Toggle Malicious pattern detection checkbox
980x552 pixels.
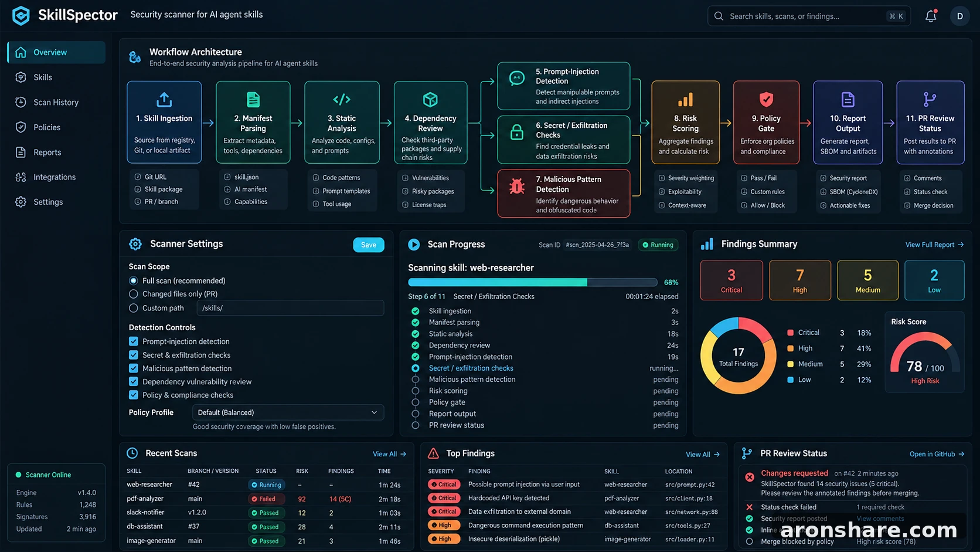[x=134, y=368]
